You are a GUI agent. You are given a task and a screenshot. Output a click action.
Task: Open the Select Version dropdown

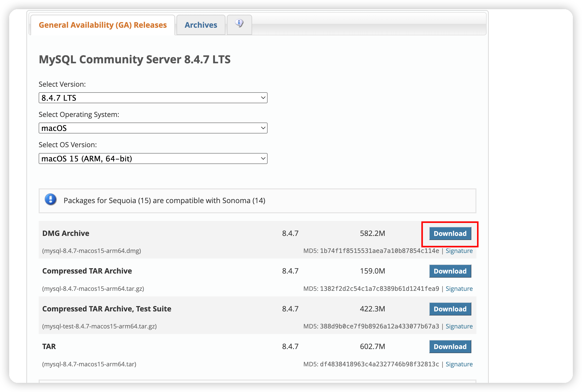(153, 98)
